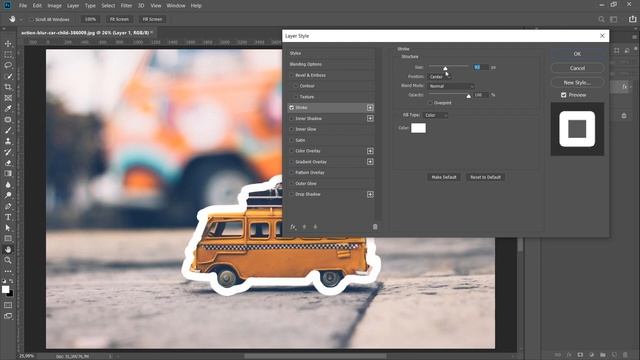Open the Fill Type dropdown
The height and width of the screenshot is (360, 640).
436,116
